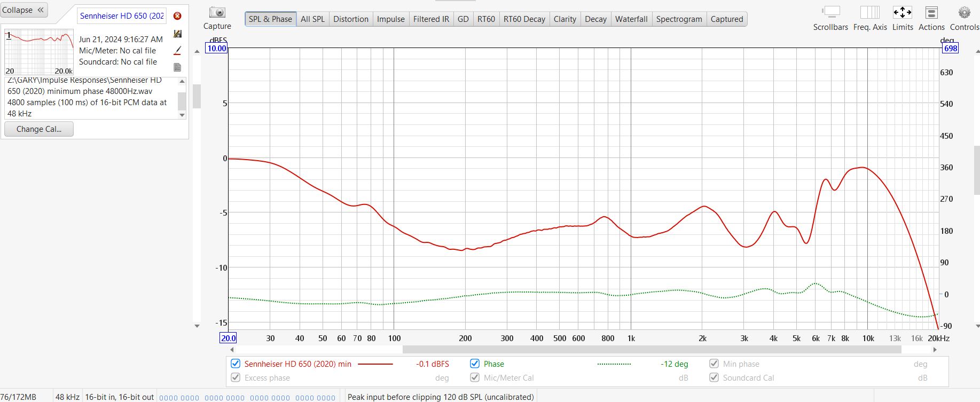Click the 76/172MB memory indicator
Screen dimensions: 980x402
(18, 397)
